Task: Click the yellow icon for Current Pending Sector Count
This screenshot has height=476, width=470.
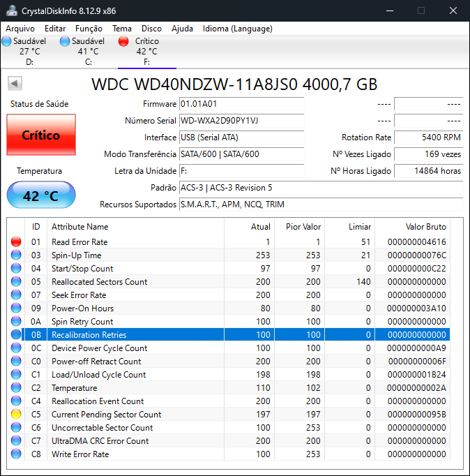Action: pos(16,414)
